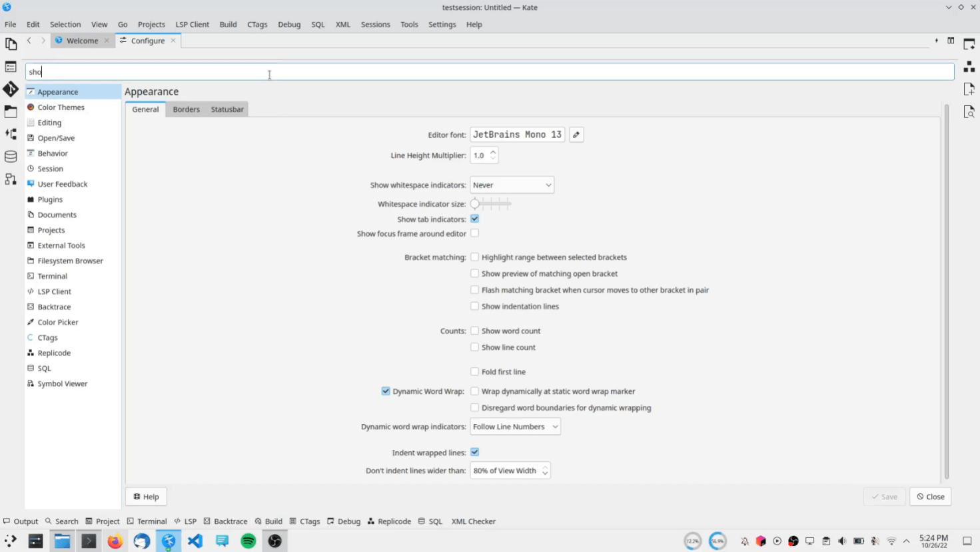Open the Build panel icon in the left sidebar
The width and height of the screenshot is (980, 552).
tap(11, 133)
